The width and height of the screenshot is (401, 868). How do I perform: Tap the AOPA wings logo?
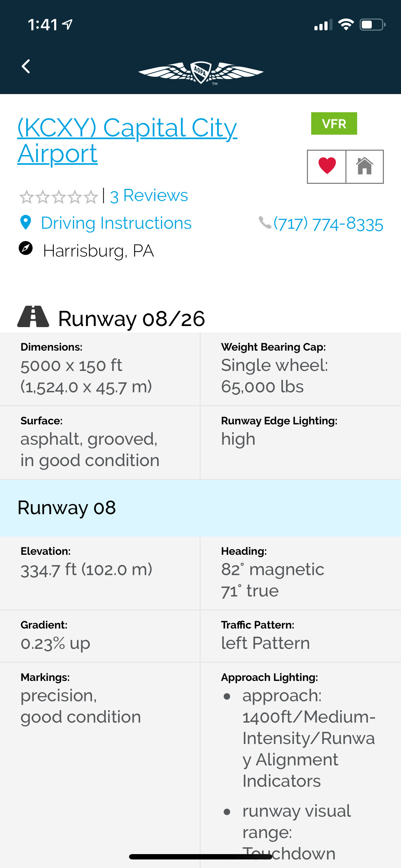click(201, 73)
